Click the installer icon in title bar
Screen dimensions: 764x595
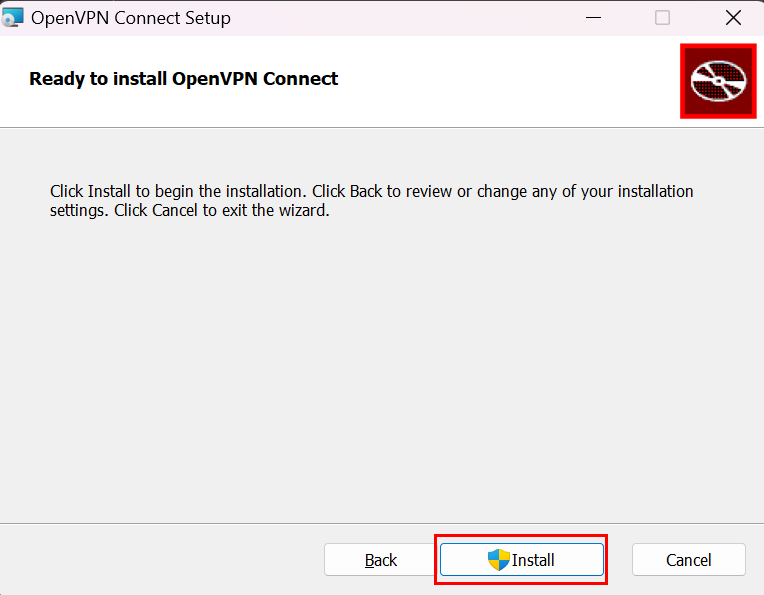(x=12, y=17)
